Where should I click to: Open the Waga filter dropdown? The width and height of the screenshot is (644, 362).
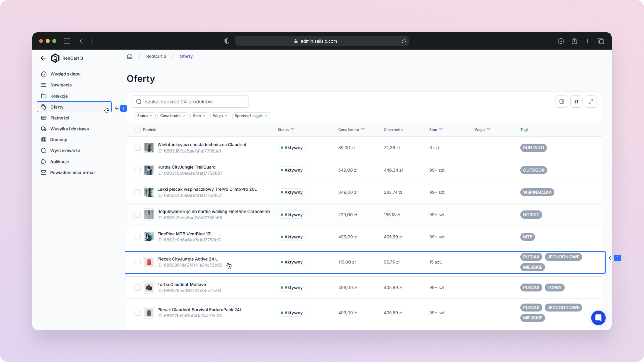click(220, 116)
